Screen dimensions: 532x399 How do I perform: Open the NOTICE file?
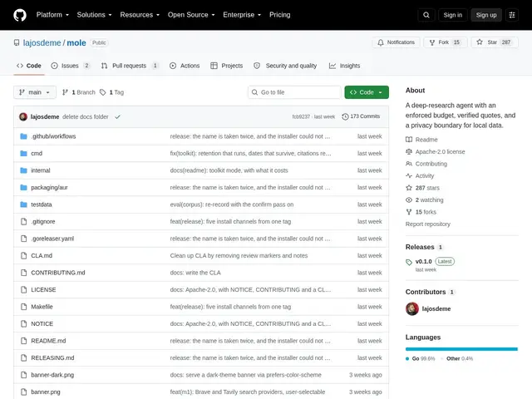tap(42, 323)
